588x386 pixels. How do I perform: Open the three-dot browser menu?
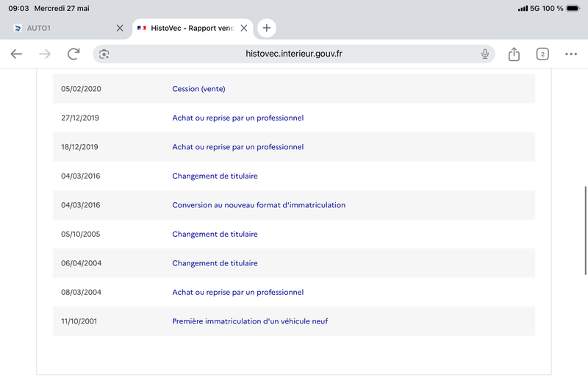(x=571, y=54)
